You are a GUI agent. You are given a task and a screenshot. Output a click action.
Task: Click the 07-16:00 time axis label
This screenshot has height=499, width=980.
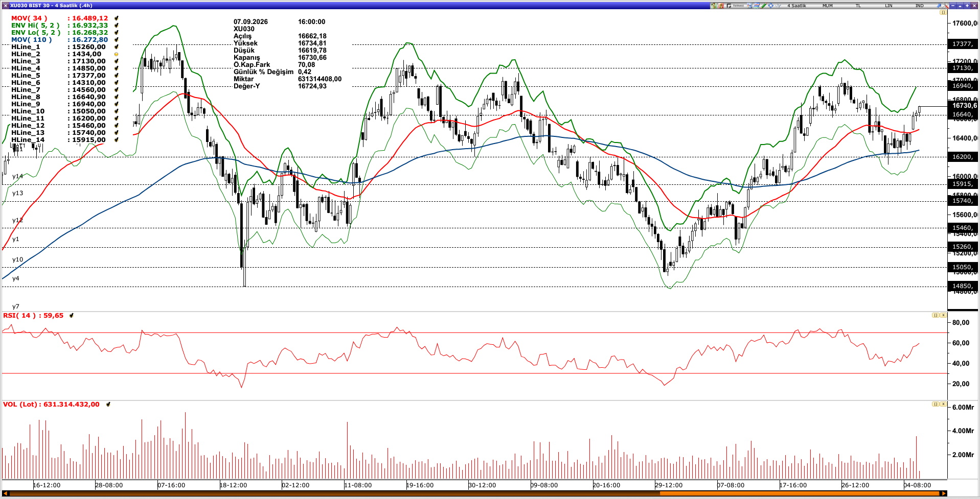[171, 485]
